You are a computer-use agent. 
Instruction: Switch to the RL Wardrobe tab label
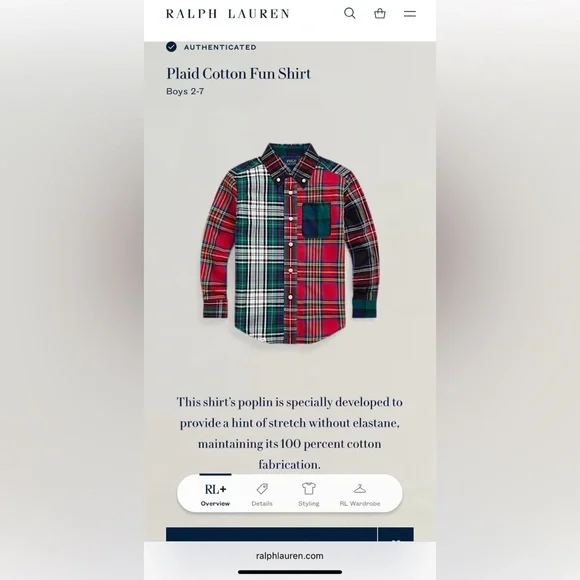click(x=360, y=503)
